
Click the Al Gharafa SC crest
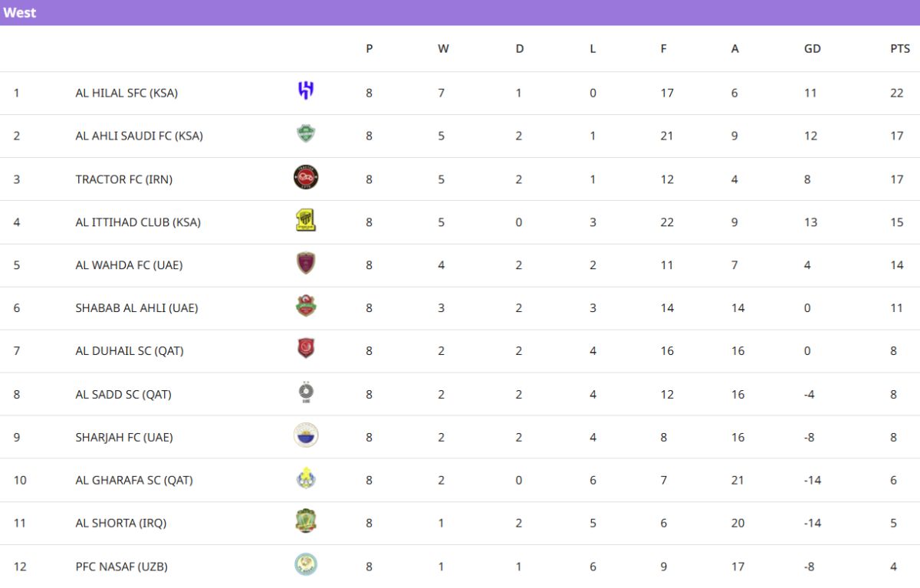(306, 479)
